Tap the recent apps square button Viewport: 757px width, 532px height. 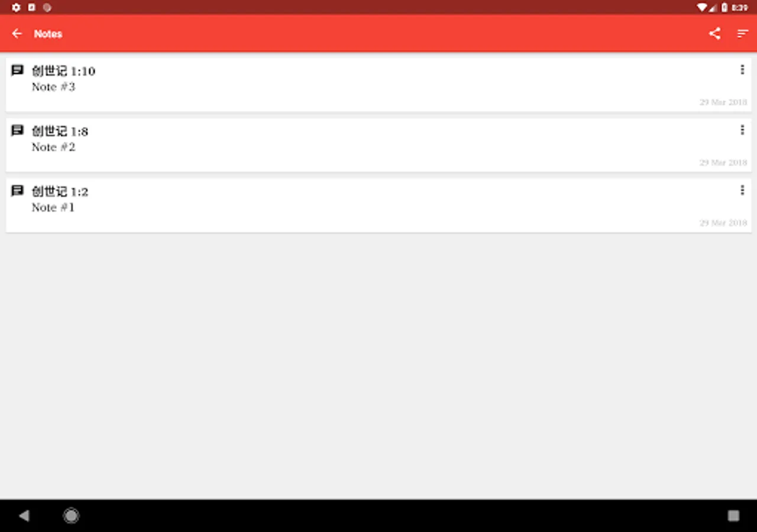[733, 516]
